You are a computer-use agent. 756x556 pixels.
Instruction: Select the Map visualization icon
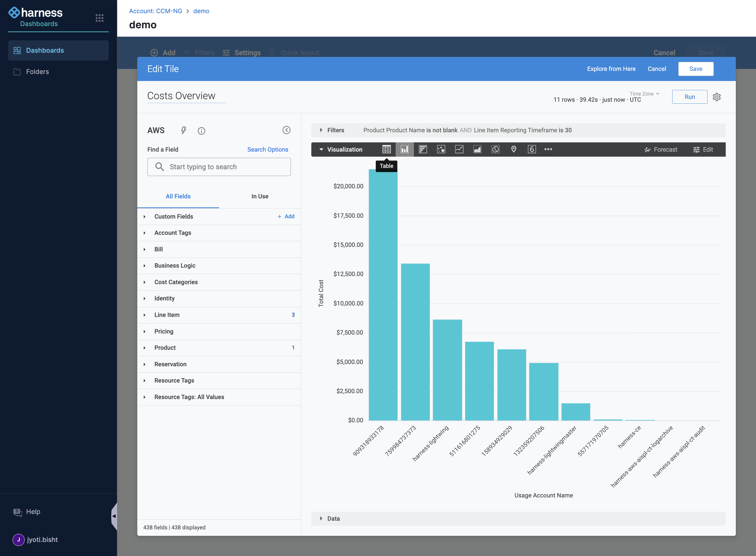513,149
